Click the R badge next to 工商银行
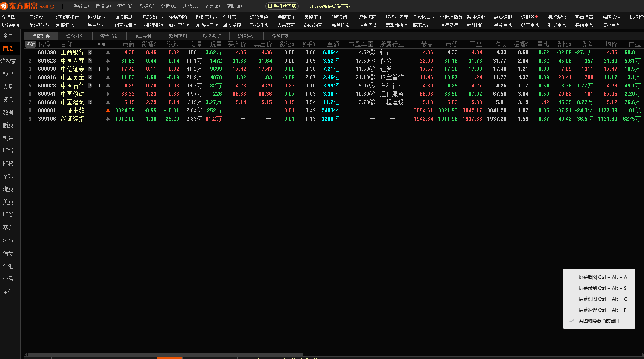 click(x=90, y=53)
